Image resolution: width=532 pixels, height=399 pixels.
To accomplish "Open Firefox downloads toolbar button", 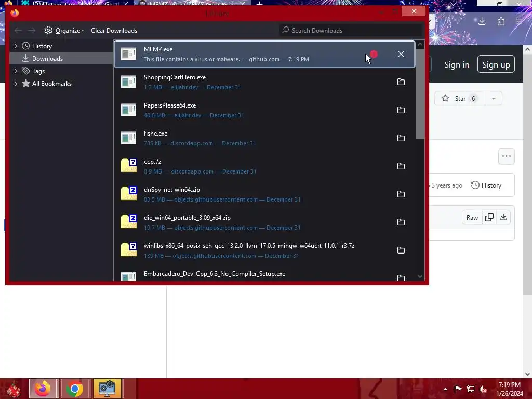I will click(x=482, y=22).
